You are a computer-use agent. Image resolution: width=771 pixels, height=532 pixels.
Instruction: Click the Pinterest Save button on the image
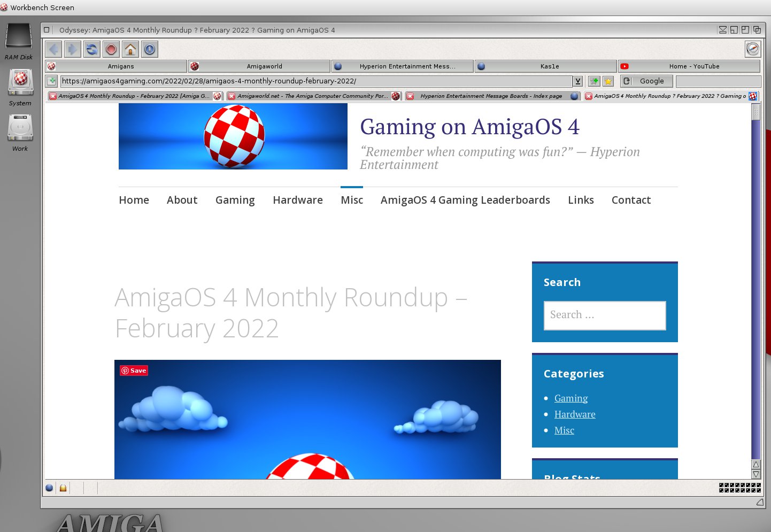(134, 371)
